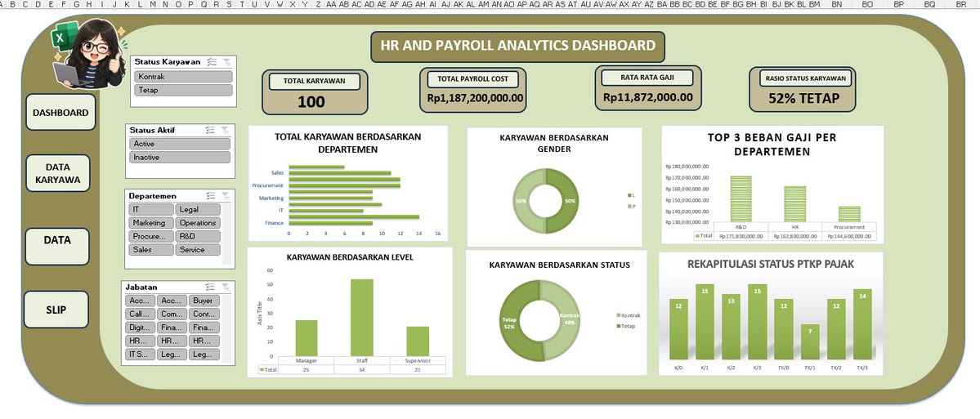Select Call... item in Jabatan slicer
This screenshot has height=419, width=980.
(140, 314)
